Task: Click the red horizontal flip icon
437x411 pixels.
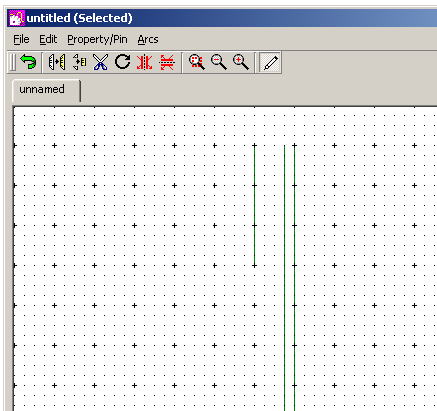Action: tap(144, 62)
